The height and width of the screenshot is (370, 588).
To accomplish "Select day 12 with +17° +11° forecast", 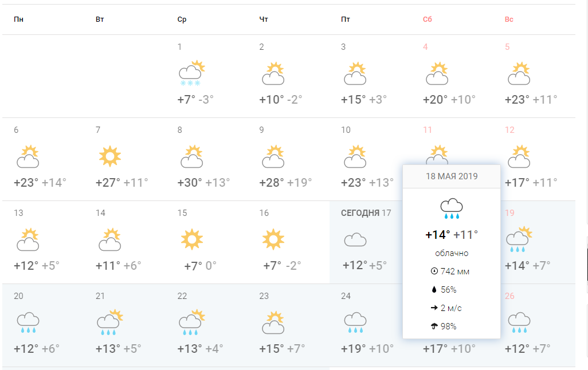I will [531, 159].
